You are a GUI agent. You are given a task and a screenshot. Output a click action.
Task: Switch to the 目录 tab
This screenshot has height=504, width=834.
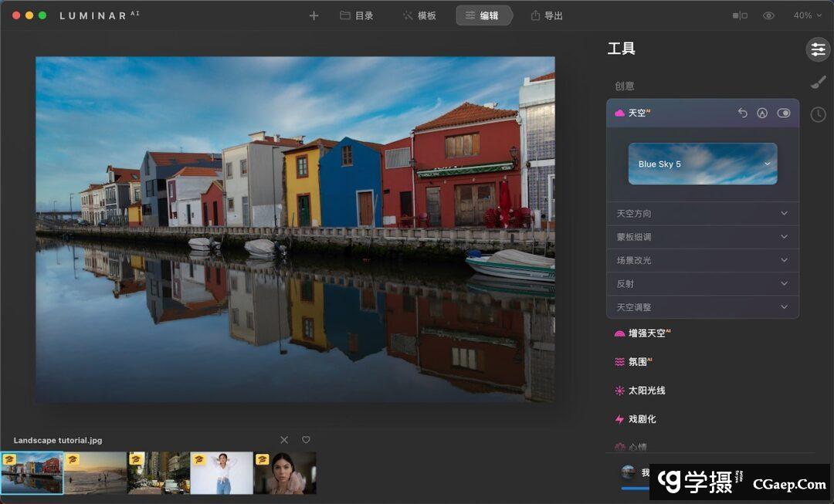coord(357,15)
